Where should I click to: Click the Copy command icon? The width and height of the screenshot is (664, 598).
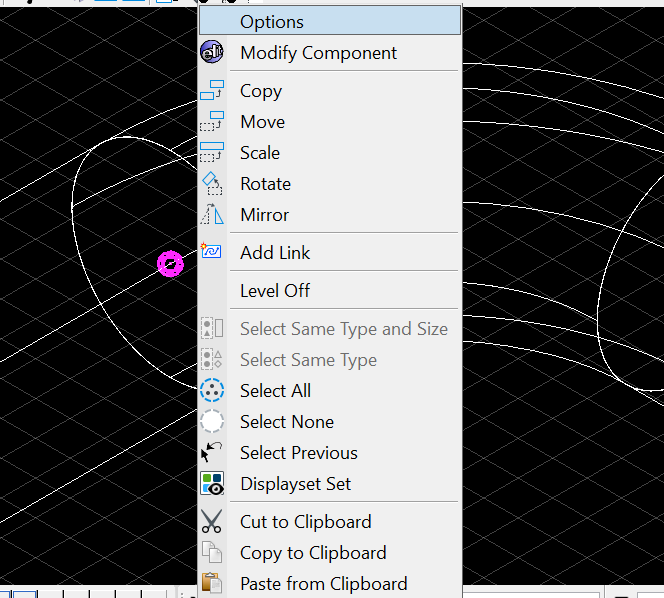(x=212, y=90)
